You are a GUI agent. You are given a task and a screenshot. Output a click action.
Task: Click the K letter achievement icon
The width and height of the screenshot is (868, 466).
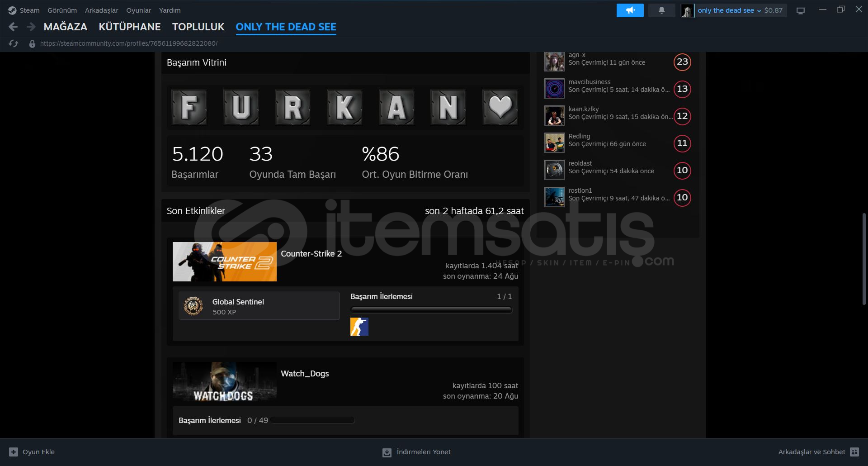[344, 107]
